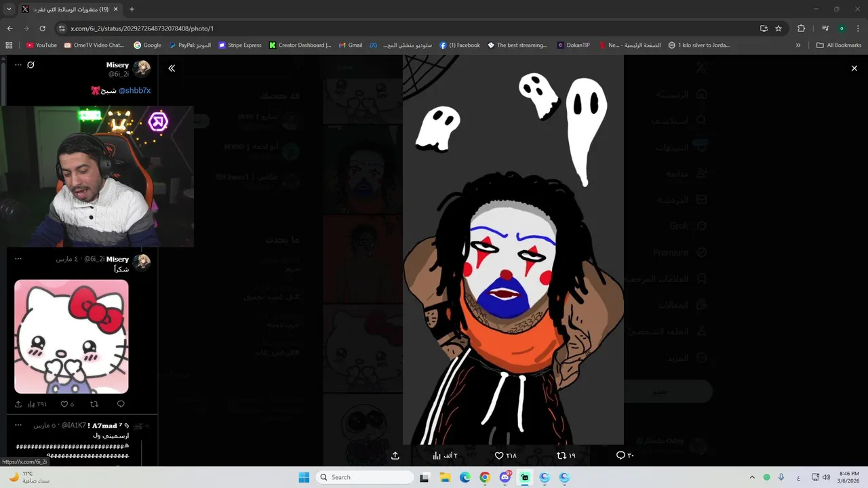868x488 pixels.
Task: Click the Grok circle-slash icon on top post
Action: [x=31, y=65]
